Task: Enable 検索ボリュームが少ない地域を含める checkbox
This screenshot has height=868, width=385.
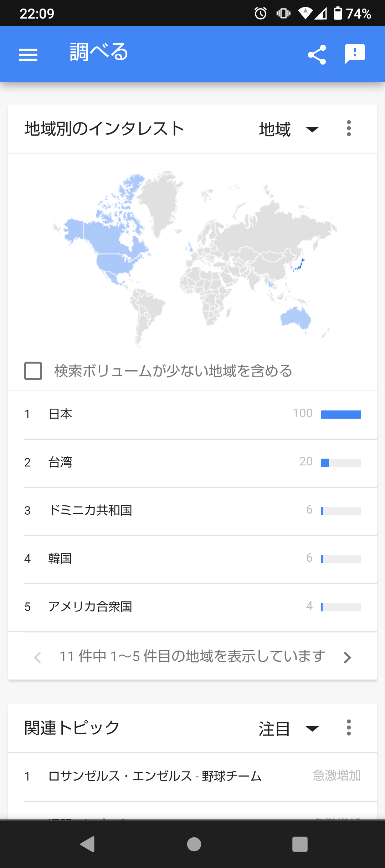Action: tap(33, 371)
